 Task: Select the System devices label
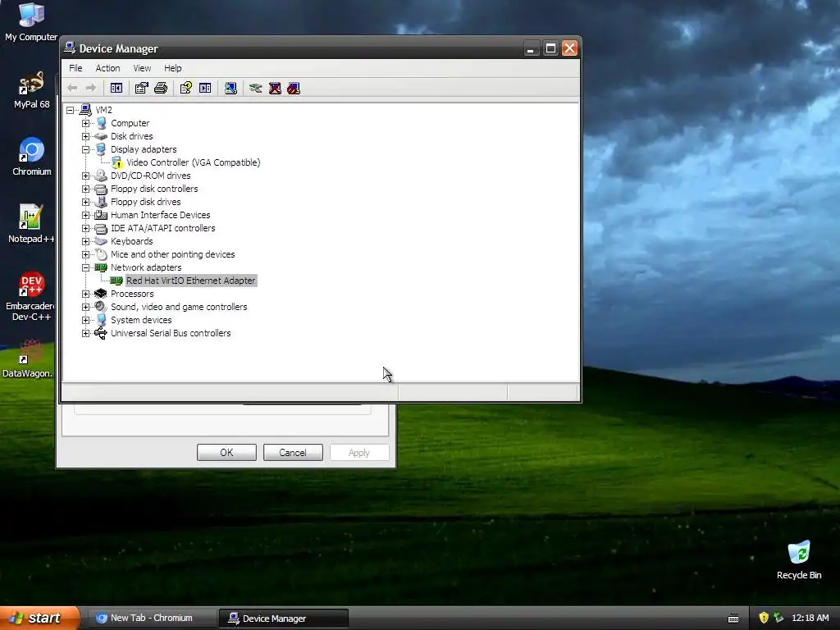point(141,320)
